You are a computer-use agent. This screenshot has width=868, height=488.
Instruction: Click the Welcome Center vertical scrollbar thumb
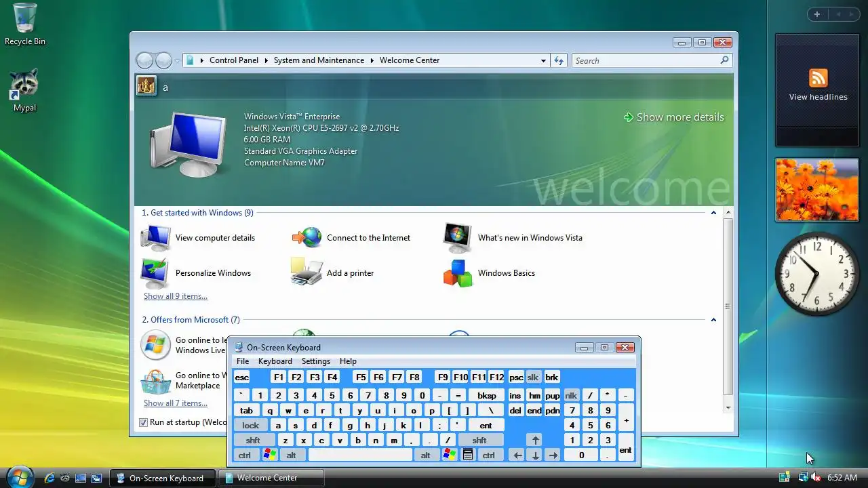click(728, 307)
